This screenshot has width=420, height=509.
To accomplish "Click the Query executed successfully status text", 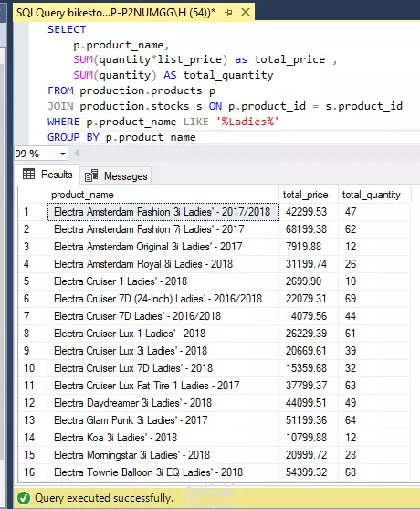I will click(104, 498).
